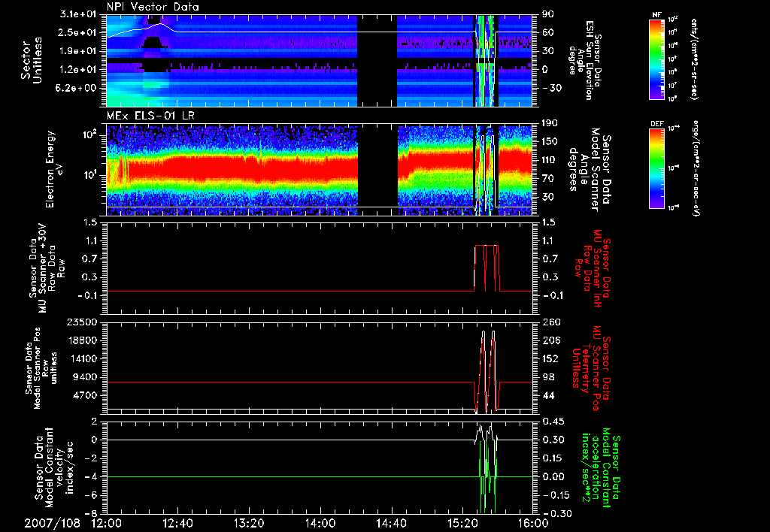Viewport: 770px width, 532px height.
Task: Click the 12:40 time tick label
Action: click(x=177, y=523)
